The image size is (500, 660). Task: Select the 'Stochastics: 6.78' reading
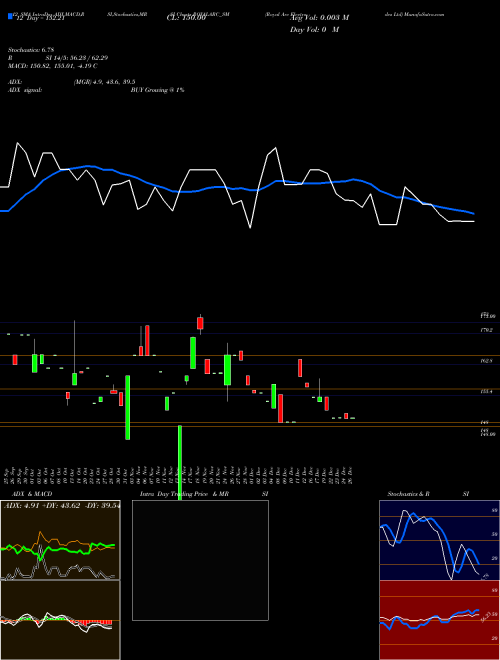tap(31, 50)
